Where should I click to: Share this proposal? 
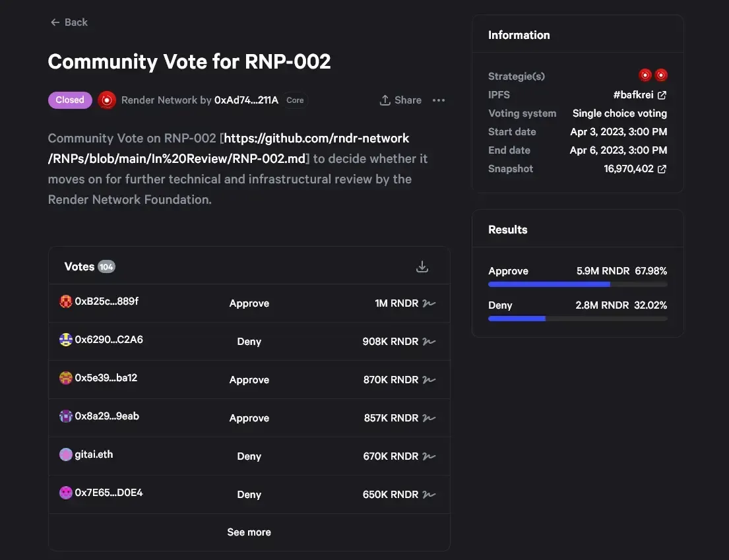(x=400, y=100)
